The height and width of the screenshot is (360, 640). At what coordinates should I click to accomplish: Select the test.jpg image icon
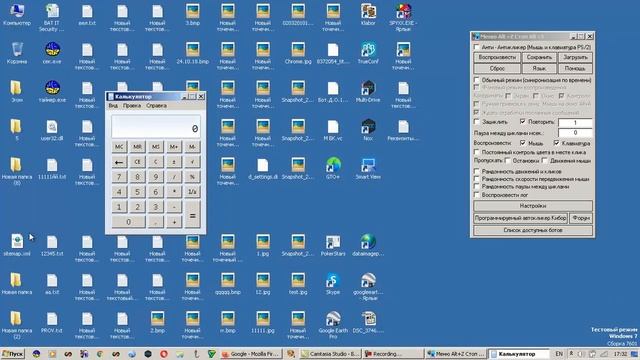click(x=298, y=284)
